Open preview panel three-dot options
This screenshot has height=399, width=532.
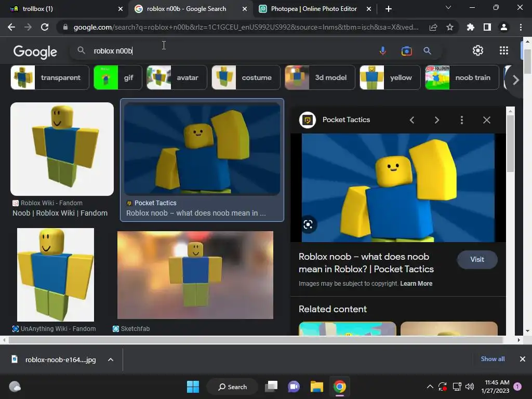coord(461,120)
